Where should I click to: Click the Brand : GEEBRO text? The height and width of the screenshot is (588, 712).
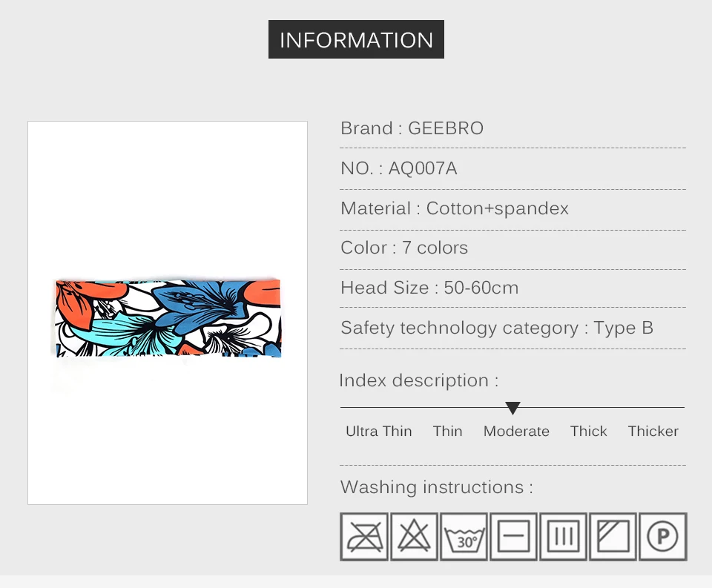(x=412, y=128)
